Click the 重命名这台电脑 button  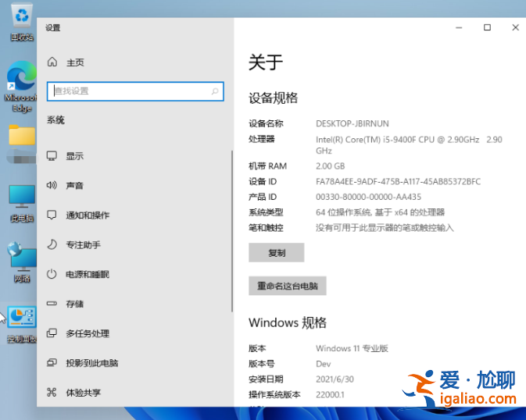(288, 286)
